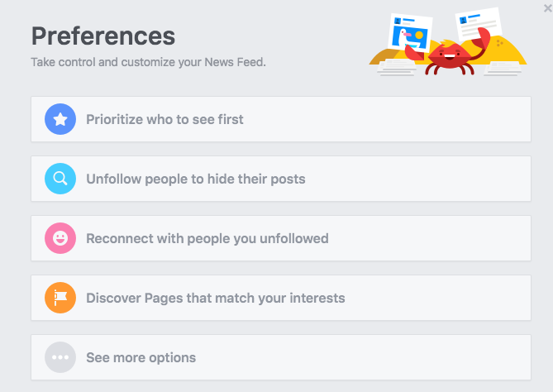The image size is (553, 392).
Task: Click the news post card in the illustration
Action: (x=477, y=27)
